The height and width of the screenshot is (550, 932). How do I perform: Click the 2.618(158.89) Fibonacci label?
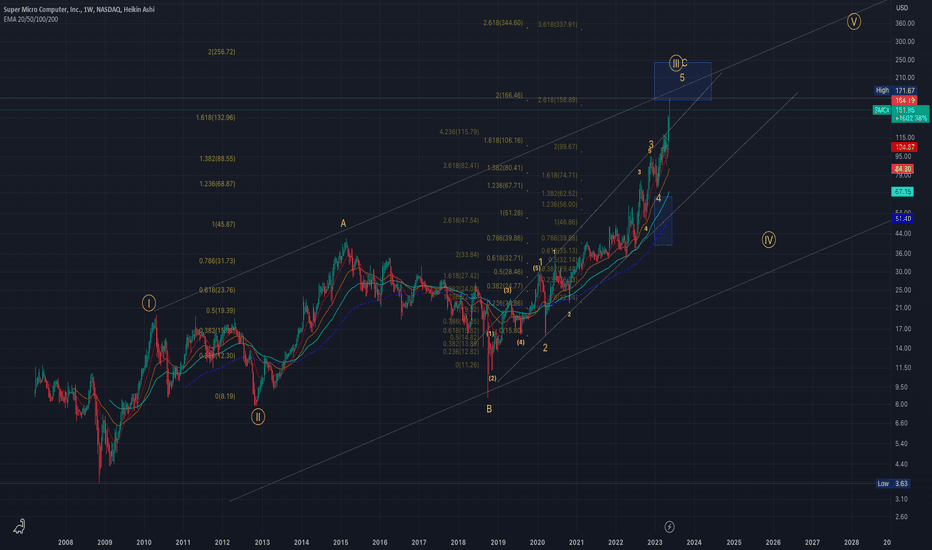click(558, 100)
